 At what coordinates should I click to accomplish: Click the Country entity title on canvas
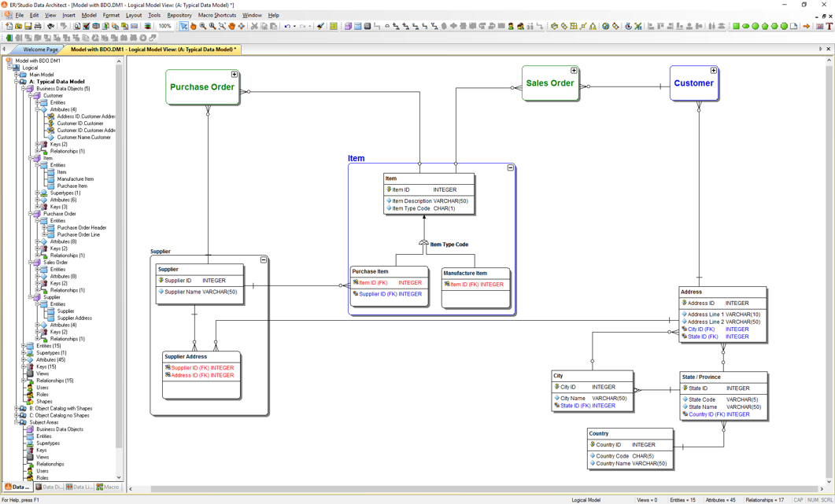coord(599,434)
